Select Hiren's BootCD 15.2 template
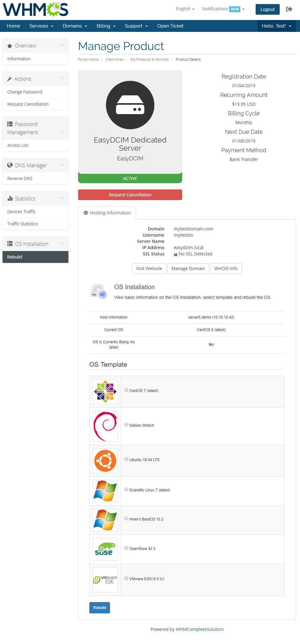The image size is (300, 644). [x=126, y=519]
